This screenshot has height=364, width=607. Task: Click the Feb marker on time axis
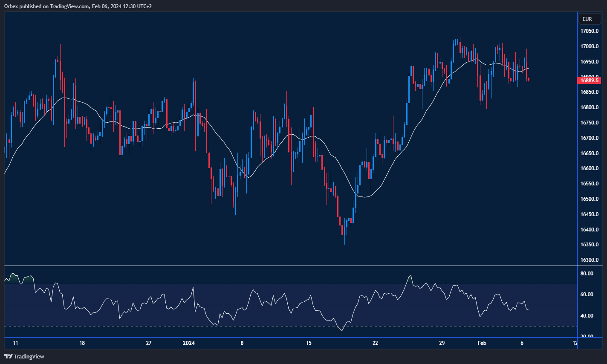(x=482, y=343)
